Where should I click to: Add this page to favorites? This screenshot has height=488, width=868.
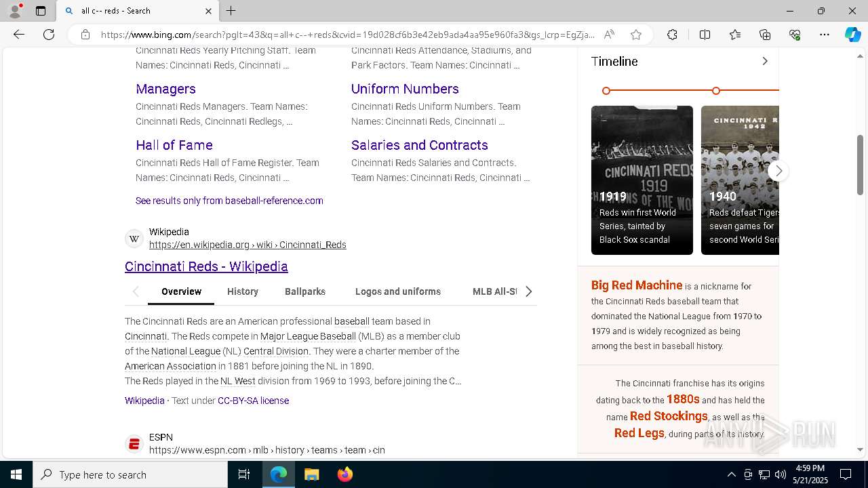pos(635,35)
